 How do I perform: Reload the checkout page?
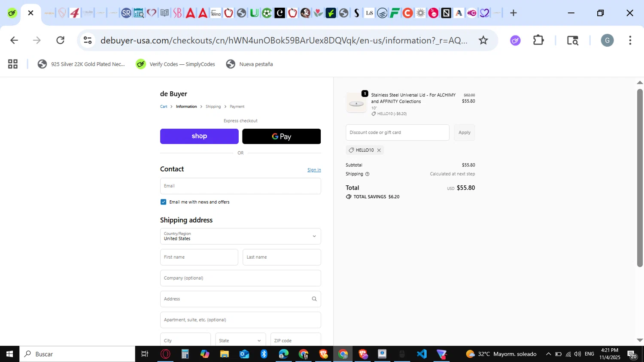[61, 40]
